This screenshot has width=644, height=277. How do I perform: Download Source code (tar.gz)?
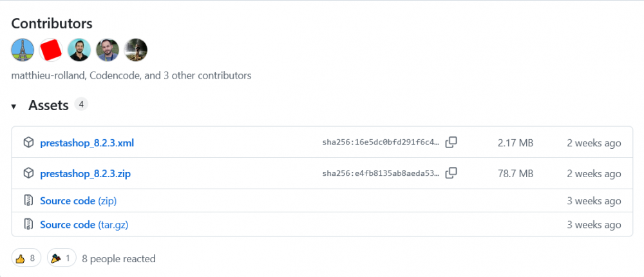84,225
